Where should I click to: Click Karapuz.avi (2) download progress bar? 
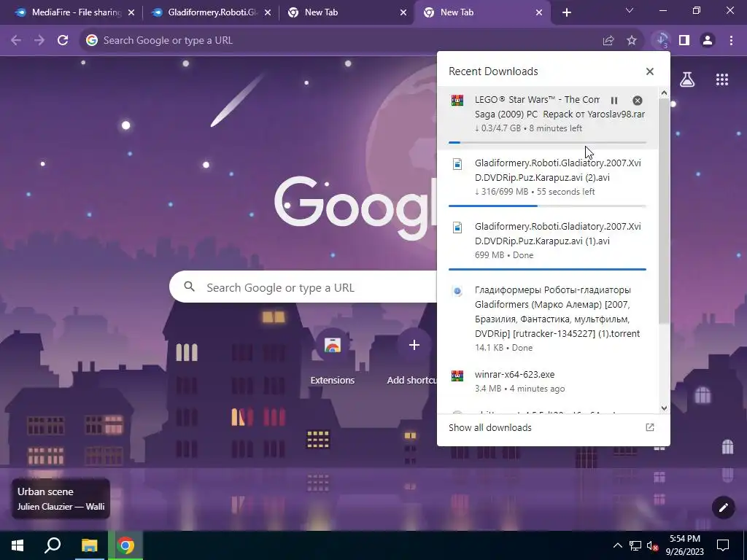pyautogui.click(x=547, y=206)
